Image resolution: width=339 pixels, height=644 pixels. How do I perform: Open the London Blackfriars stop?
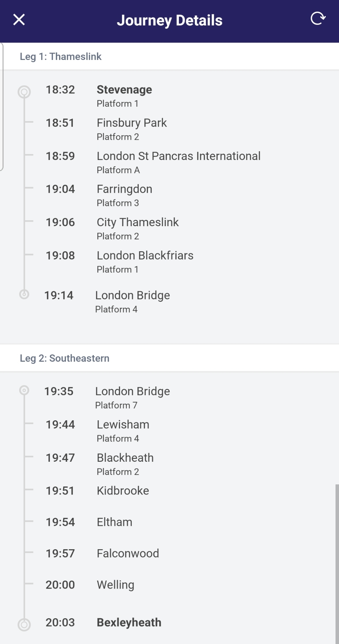145,256
